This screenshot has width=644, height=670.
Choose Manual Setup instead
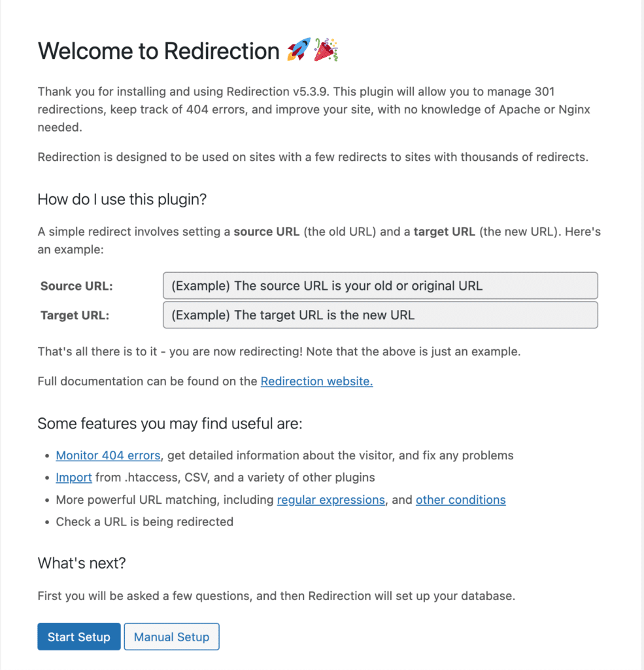171,637
